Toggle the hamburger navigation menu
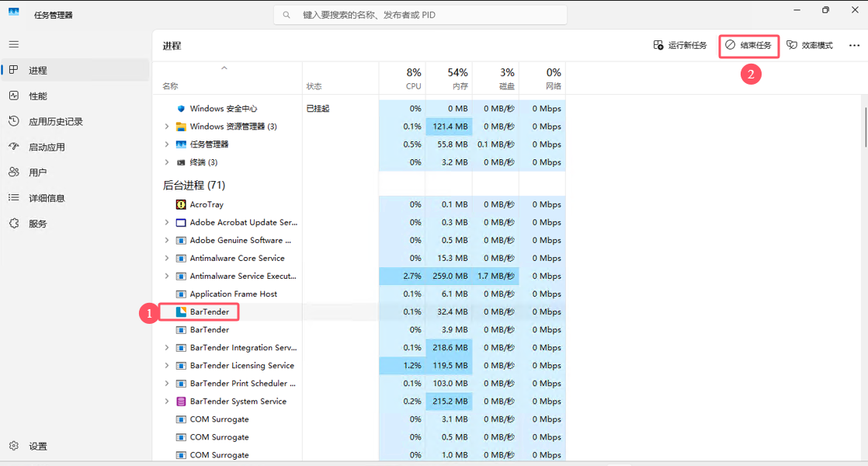Screen dimensions: 868x466 14,44
